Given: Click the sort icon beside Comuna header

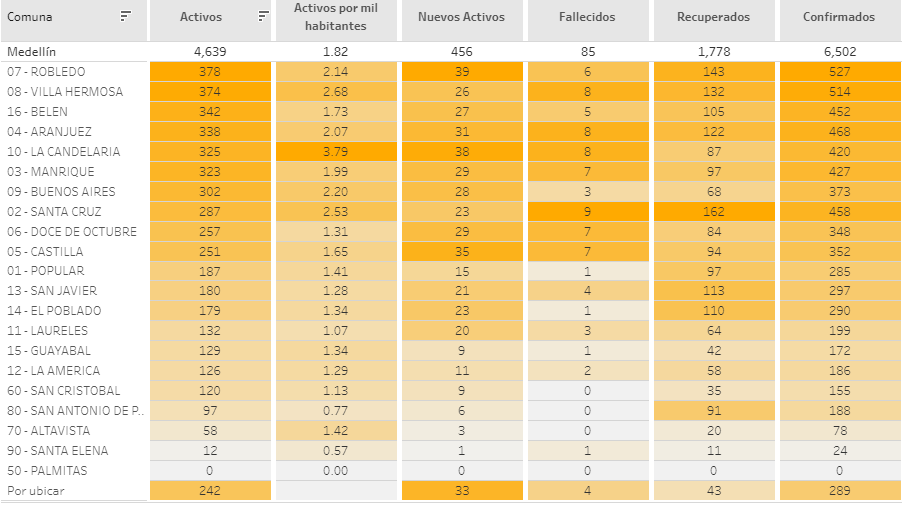Looking at the screenshot, I should (x=125, y=16).
